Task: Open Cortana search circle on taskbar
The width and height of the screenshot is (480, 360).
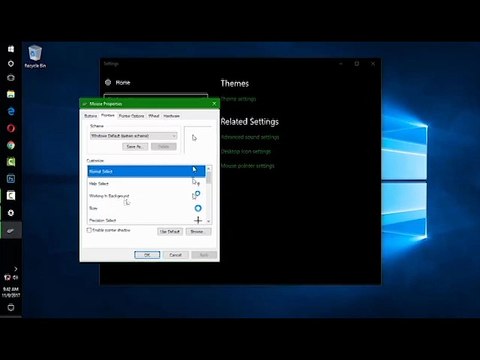Action: coord(11,63)
